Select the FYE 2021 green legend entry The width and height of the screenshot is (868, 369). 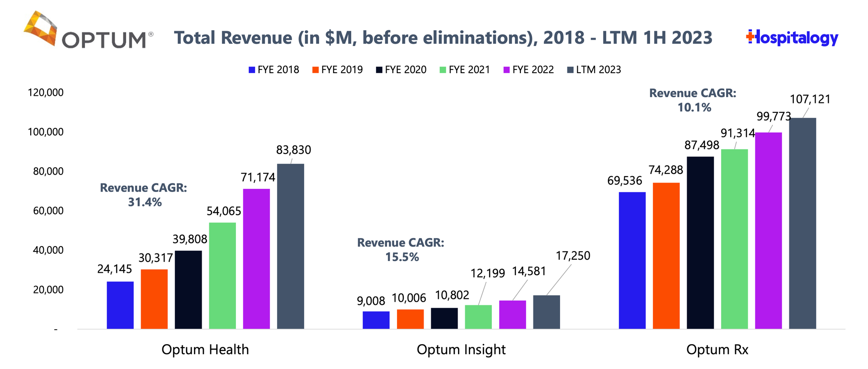[x=465, y=70]
